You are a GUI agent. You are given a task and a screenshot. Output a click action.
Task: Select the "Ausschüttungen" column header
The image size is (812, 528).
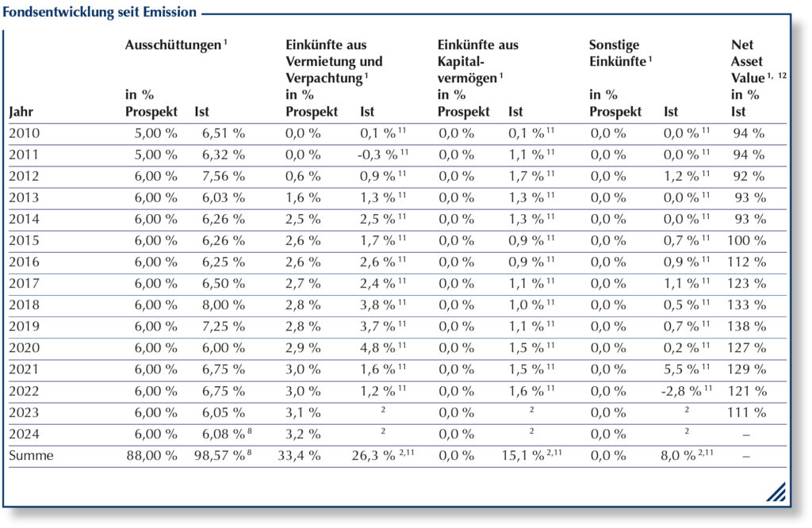tap(171, 45)
